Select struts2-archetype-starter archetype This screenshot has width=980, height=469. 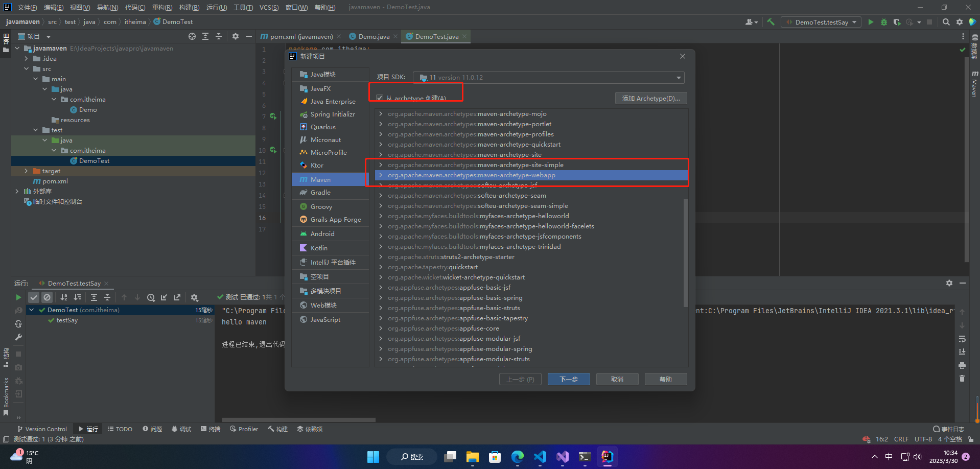pos(531,257)
